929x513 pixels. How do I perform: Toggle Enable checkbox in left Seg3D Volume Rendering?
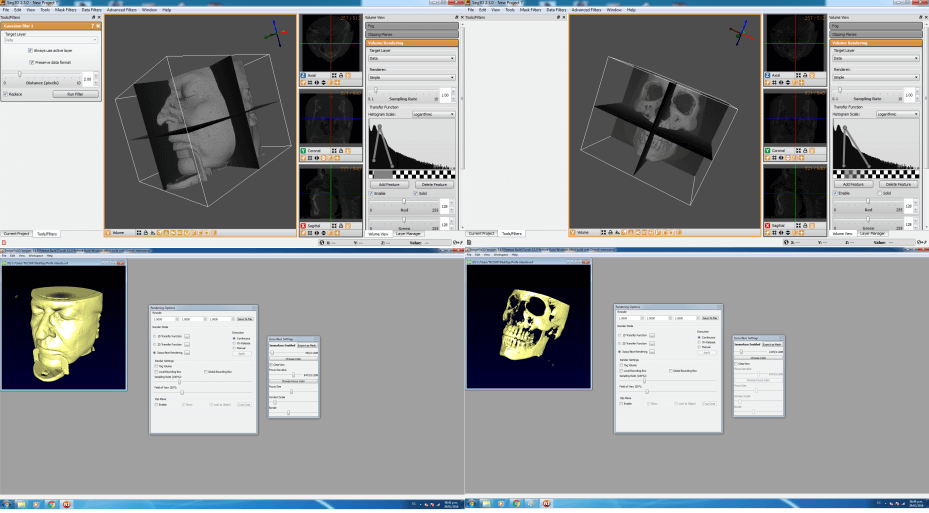coord(371,193)
